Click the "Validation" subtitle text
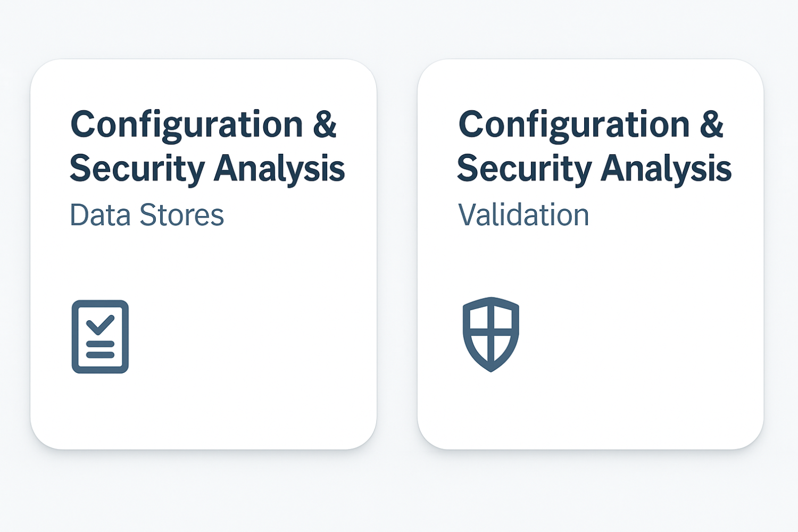The image size is (798, 532). [523, 215]
